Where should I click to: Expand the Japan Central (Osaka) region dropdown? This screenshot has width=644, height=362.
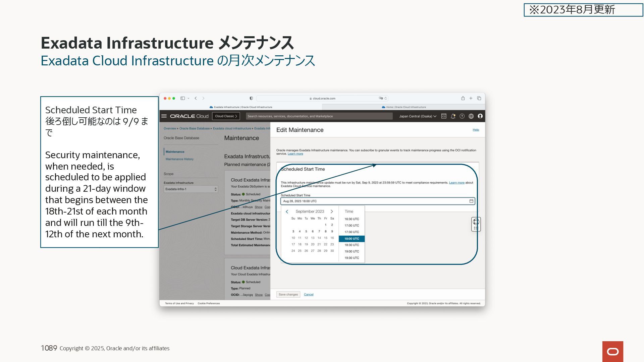pyautogui.click(x=418, y=116)
